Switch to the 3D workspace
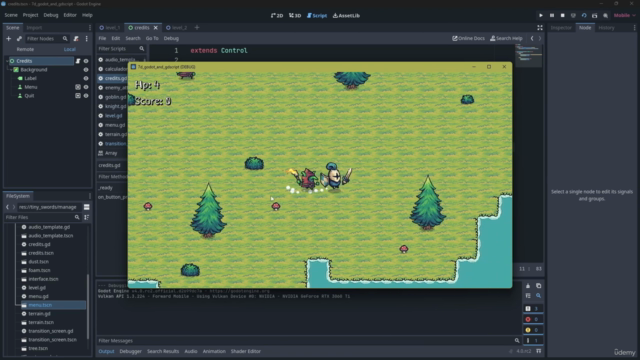The height and width of the screenshot is (360, 640). (x=295, y=16)
